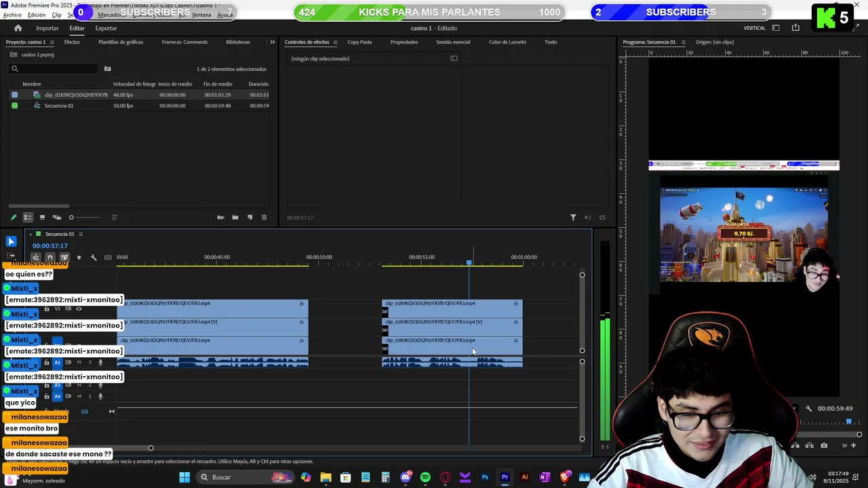Viewport: 868px width, 488px height.
Task: Open Programa: Secuencia 01 panel menu
Action: point(683,42)
